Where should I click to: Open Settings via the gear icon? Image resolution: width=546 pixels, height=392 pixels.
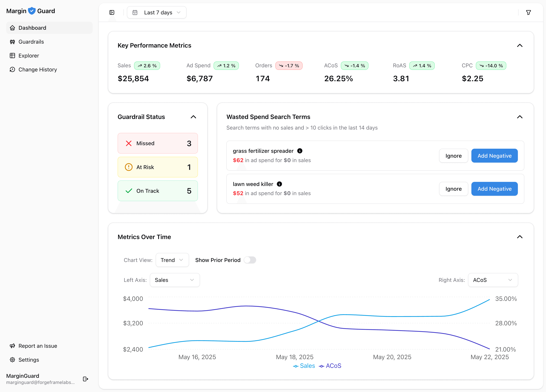[x=12, y=359]
